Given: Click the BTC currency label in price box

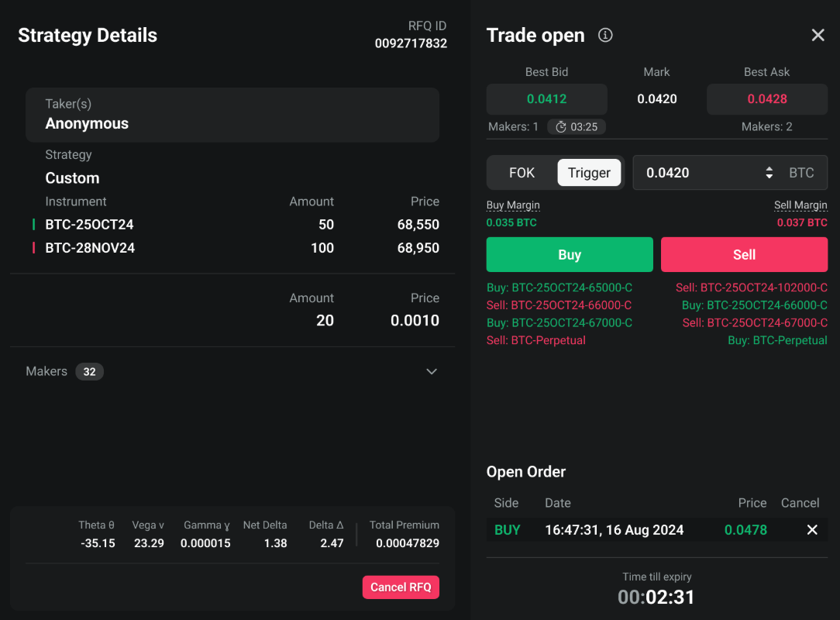Looking at the screenshot, I should pos(801,172).
